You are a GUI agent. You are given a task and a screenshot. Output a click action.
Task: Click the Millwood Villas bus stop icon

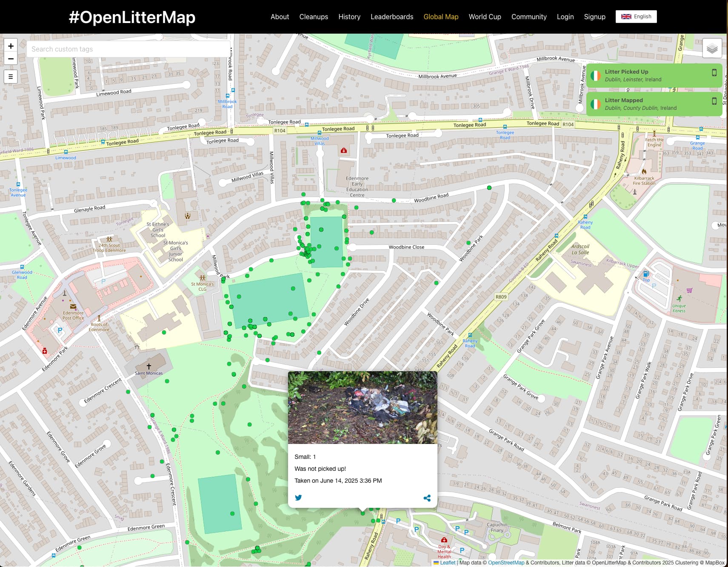coord(320,133)
